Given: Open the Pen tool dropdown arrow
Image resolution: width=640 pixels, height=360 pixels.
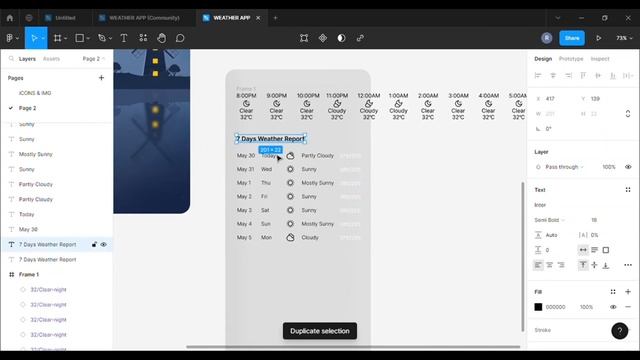Looking at the screenshot, I should click(110, 38).
